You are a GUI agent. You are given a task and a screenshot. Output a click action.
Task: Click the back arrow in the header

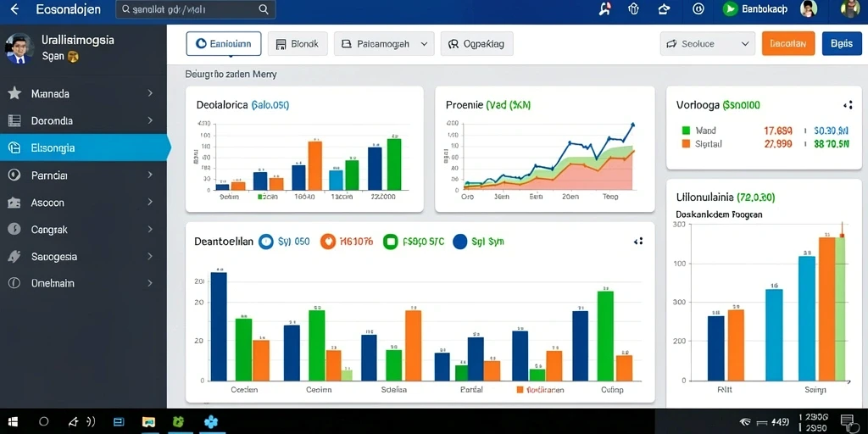[x=14, y=9]
